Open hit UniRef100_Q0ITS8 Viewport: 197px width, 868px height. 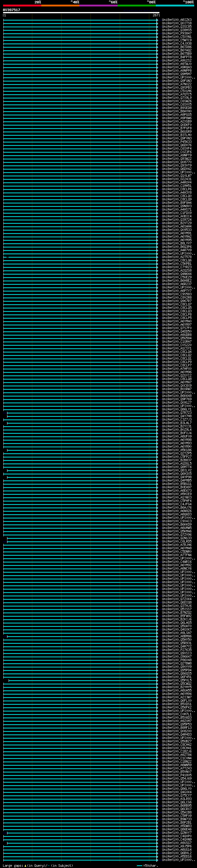[x=177, y=23]
